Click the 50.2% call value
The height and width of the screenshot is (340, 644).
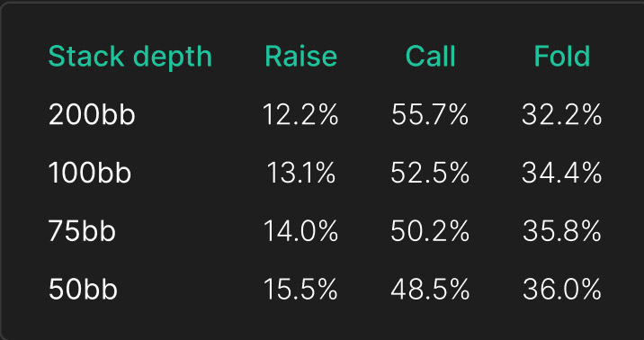(430, 231)
